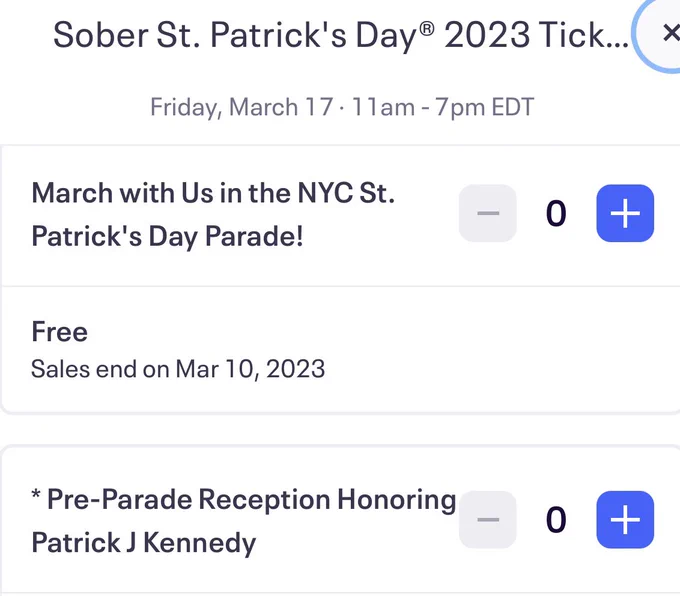
Task: Select the Pre-Parade Reception quantity value
Action: click(556, 520)
